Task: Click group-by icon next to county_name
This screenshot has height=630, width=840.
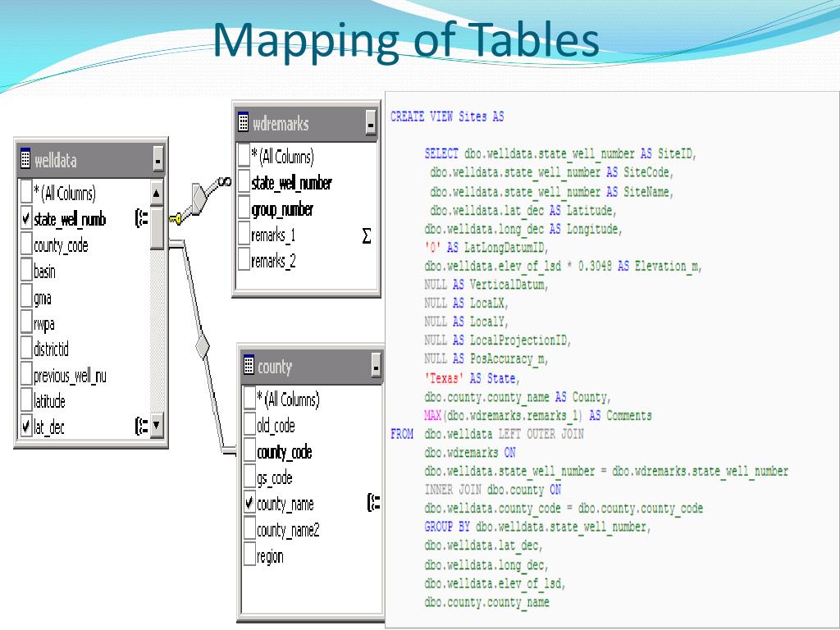Action: click(374, 504)
